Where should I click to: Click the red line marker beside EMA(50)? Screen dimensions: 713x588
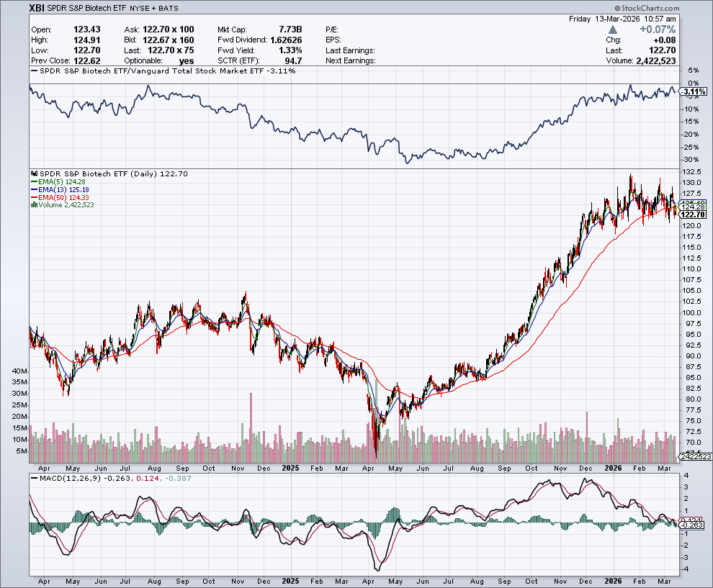tap(34, 198)
